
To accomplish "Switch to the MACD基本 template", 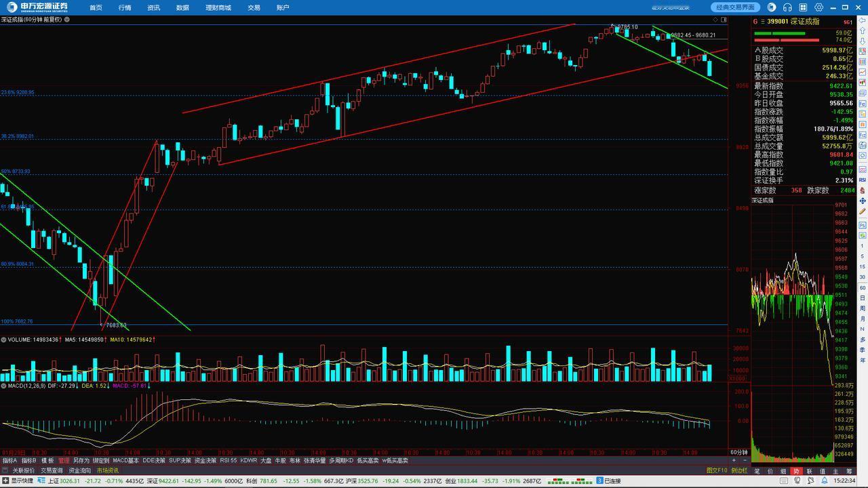I will [x=125, y=461].
